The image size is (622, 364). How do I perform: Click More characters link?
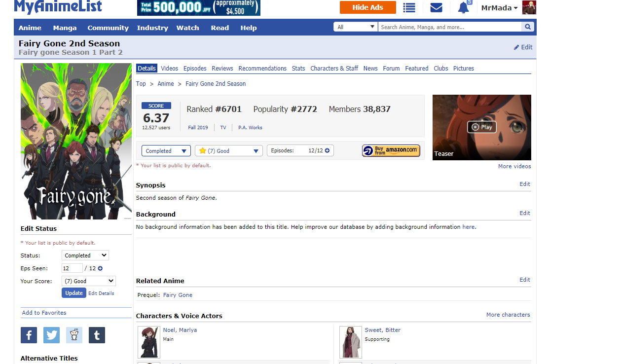tap(508, 315)
